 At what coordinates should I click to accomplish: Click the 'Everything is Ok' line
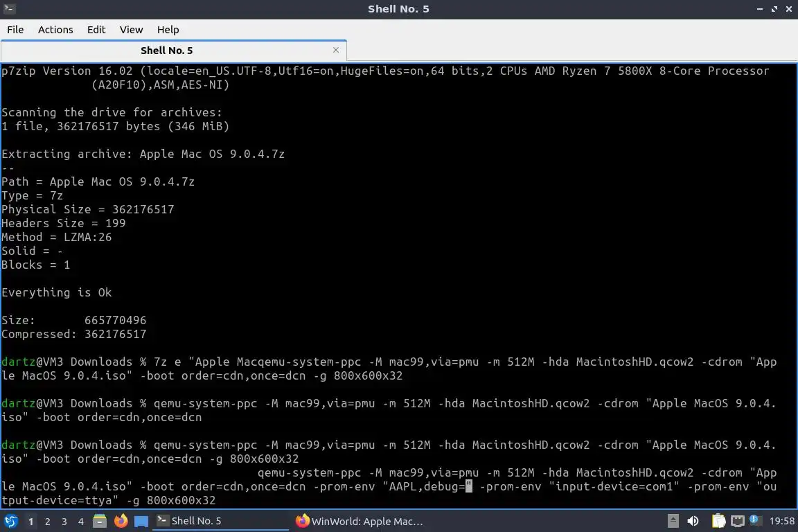[x=57, y=292]
